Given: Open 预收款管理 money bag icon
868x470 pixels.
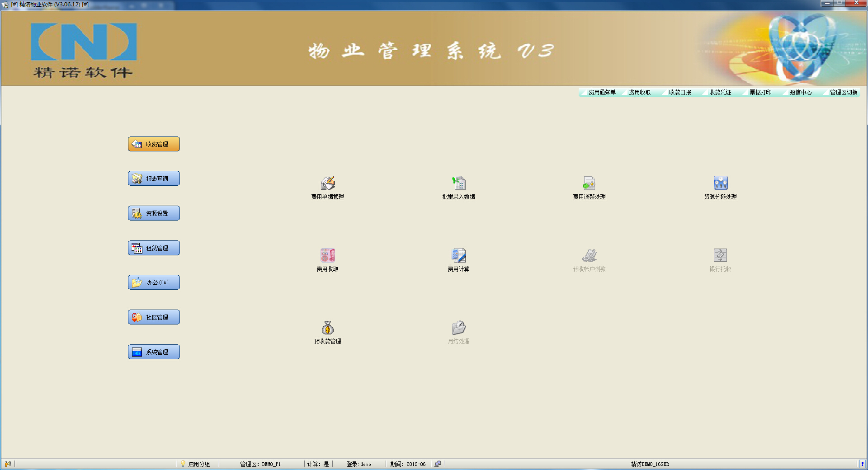Looking at the screenshot, I should coord(328,328).
